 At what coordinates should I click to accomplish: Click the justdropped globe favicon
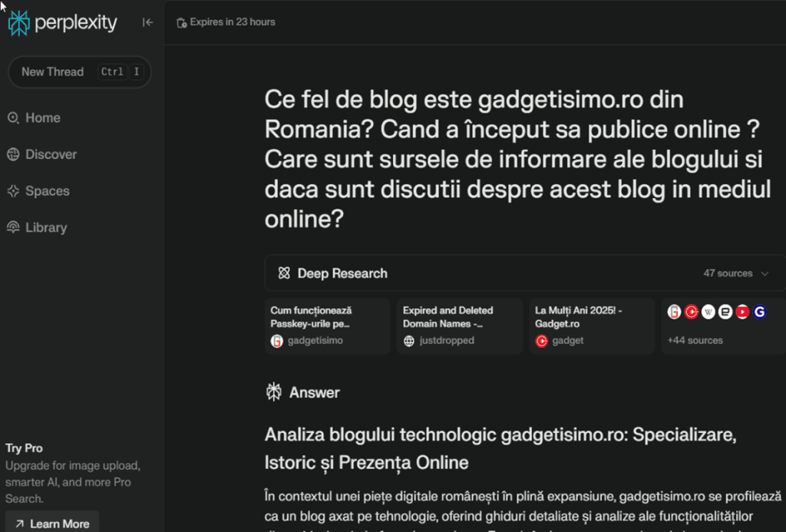point(409,341)
